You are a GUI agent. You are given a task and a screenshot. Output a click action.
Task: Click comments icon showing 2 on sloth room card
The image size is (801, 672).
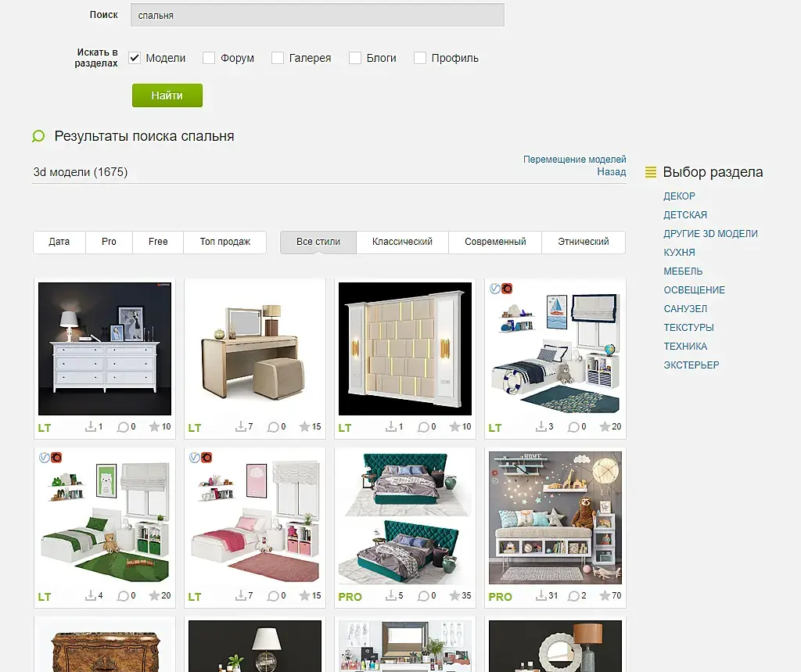pos(573,596)
